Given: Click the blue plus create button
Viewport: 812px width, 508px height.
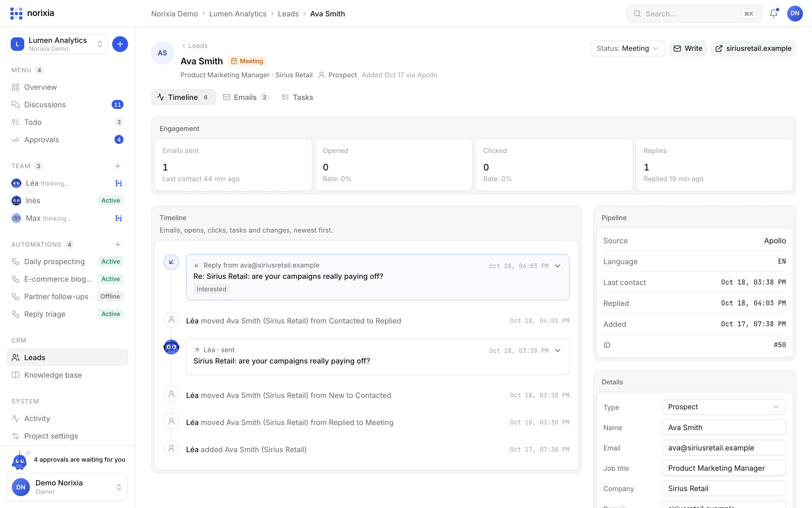Looking at the screenshot, I should point(120,44).
